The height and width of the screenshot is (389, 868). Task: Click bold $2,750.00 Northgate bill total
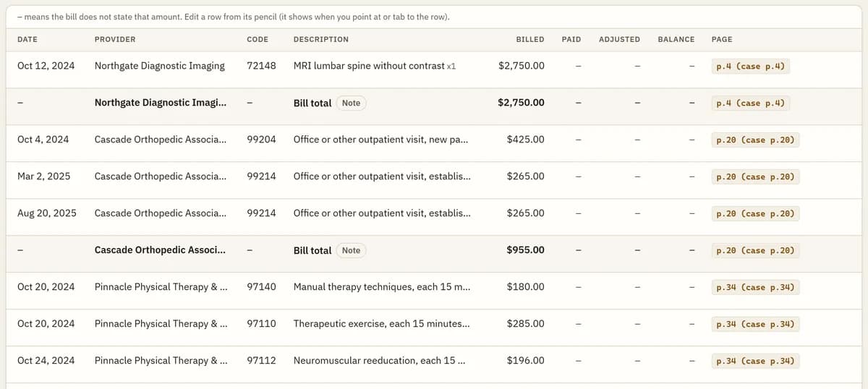(522, 103)
